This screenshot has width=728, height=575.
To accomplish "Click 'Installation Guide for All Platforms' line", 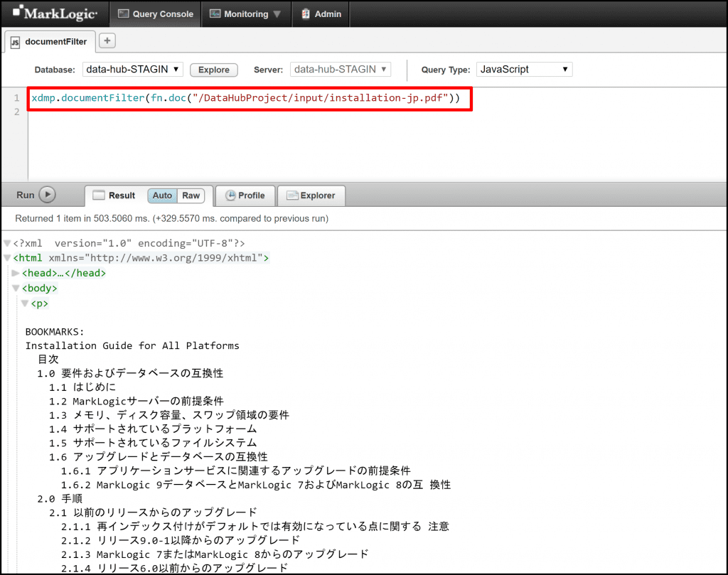I will pyautogui.click(x=132, y=345).
